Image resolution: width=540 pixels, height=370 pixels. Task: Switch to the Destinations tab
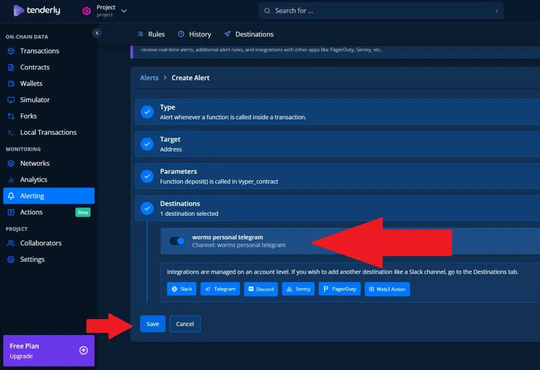249,34
